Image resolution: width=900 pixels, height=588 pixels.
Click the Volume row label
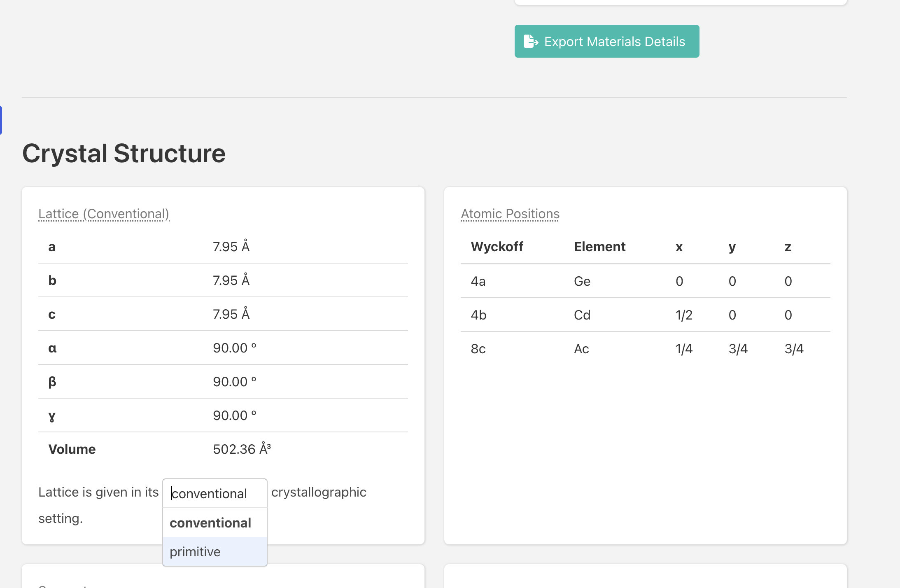[x=72, y=449]
